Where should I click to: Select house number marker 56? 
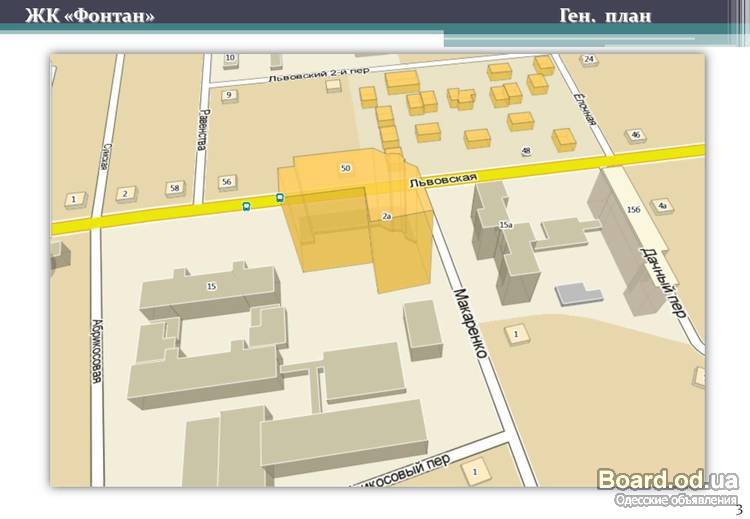226,181
